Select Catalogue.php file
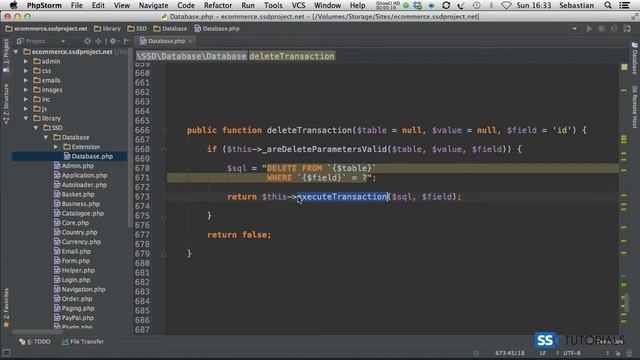 [x=79, y=213]
